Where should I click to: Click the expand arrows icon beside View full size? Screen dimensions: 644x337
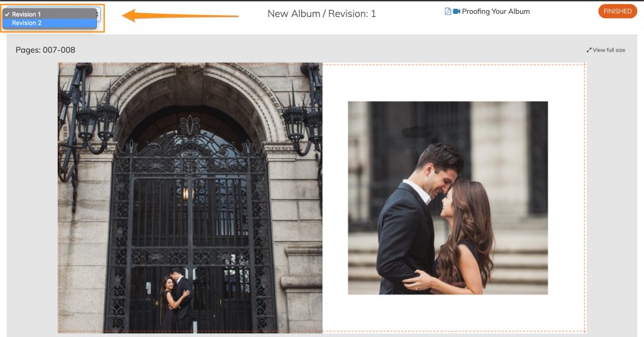(x=589, y=50)
